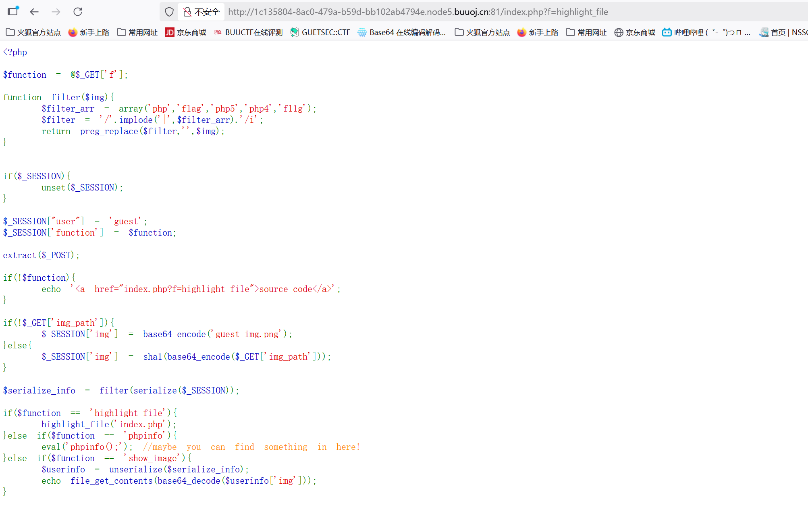Click the bilibili TV bookmark icon

(x=667, y=32)
